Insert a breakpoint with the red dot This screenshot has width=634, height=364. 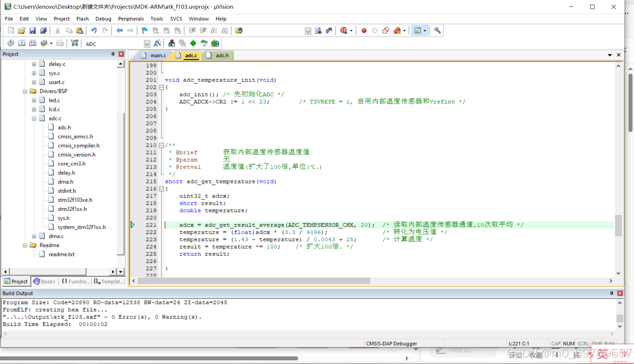(x=364, y=30)
